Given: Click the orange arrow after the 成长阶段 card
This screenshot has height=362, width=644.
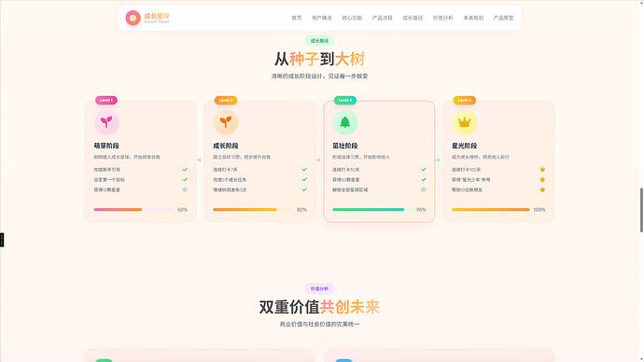Looking at the screenshot, I should 318,160.
